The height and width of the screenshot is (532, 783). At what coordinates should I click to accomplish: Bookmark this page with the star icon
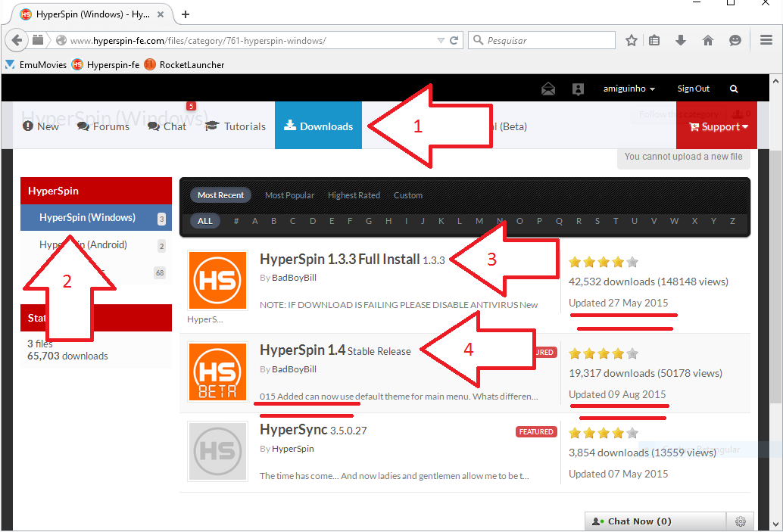pos(632,40)
